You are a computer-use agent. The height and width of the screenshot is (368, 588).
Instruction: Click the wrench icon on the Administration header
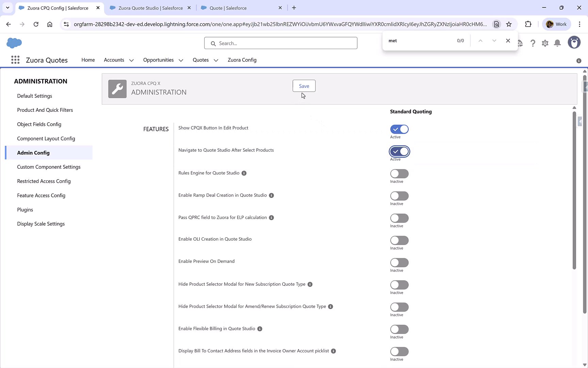[x=117, y=89]
